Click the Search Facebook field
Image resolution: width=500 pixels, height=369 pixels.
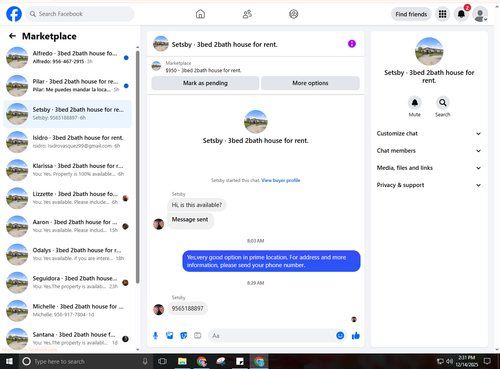(80, 14)
